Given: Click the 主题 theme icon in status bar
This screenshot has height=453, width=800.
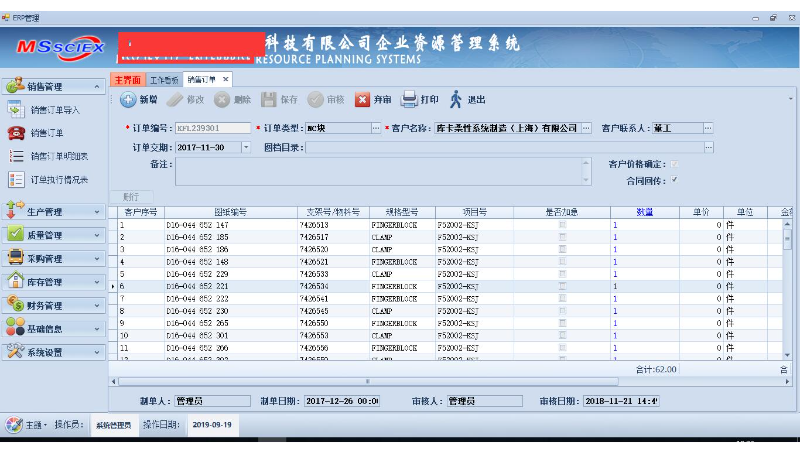Looking at the screenshot, I should point(14,424).
